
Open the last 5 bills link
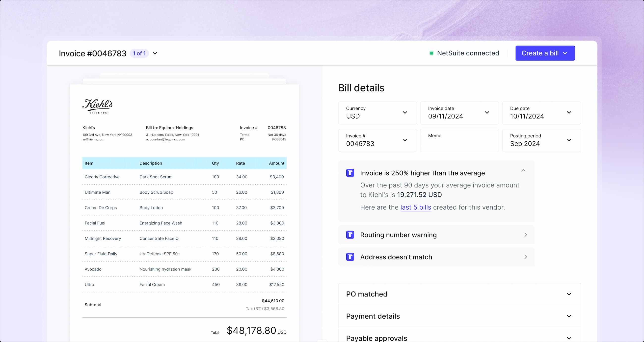point(416,207)
